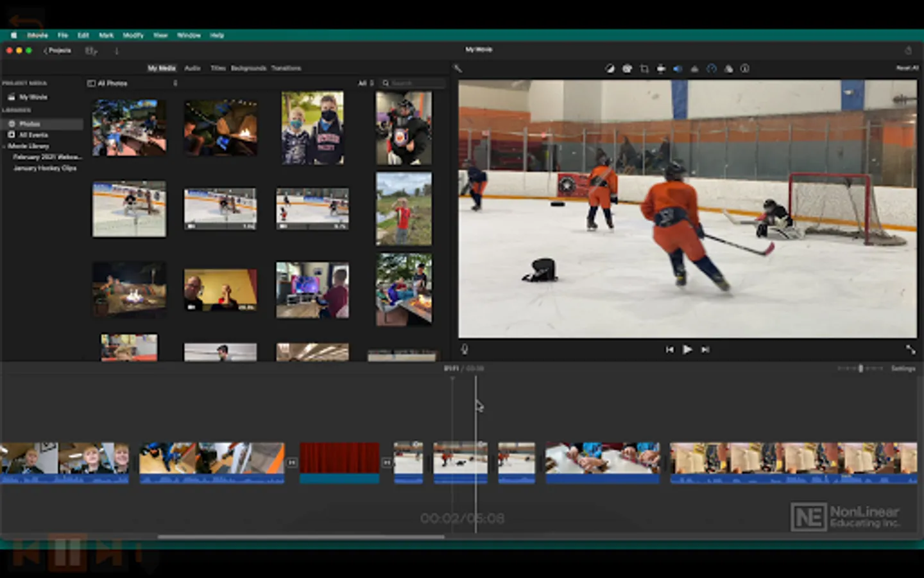
Task: Open the Color Correction palette tool
Action: (x=627, y=69)
